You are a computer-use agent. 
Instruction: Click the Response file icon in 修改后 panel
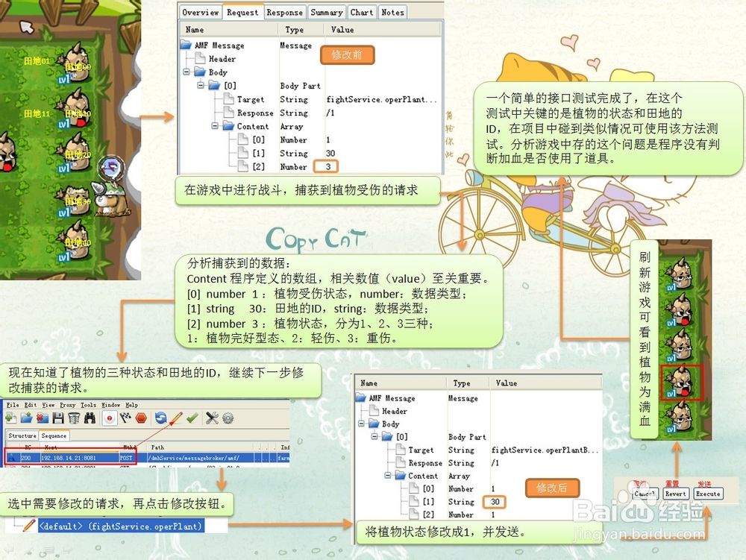[x=401, y=462]
